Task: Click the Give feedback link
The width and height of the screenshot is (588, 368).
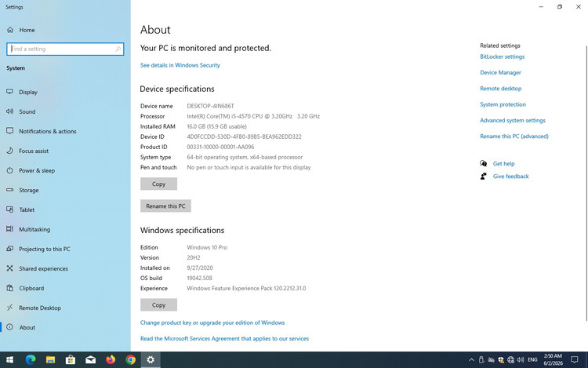Action: (510, 177)
